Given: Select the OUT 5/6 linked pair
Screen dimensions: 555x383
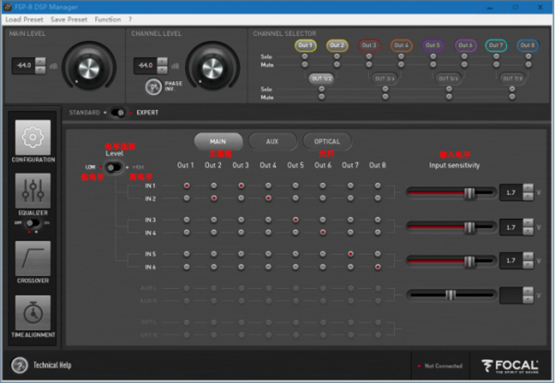Looking at the screenshot, I should pos(448,79).
